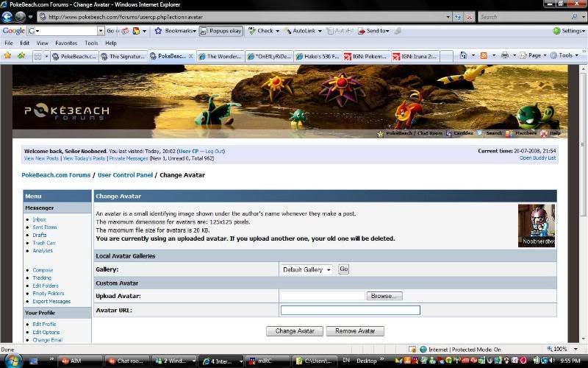Switch to Hako's 536 F... tab
588x368 pixels.
[318, 57]
